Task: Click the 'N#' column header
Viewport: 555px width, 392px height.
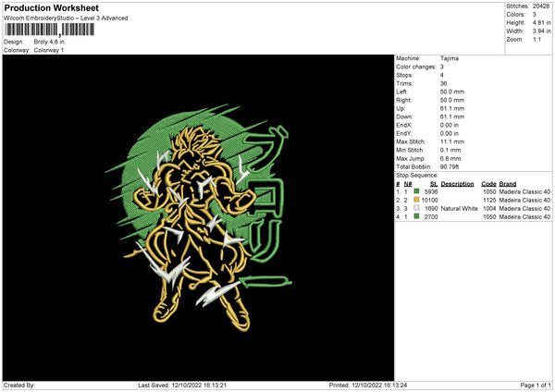Action: click(x=408, y=184)
